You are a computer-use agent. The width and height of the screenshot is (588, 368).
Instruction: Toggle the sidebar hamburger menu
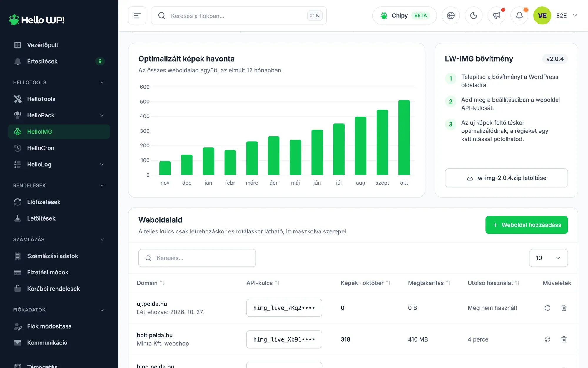coord(137,16)
